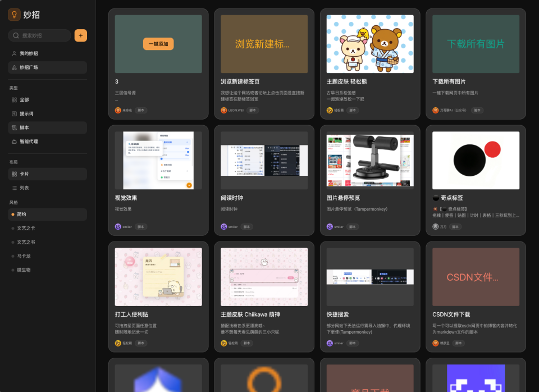Screen dimensions: 539x392
Task: Click the author avatar next to 刀哥聊AI
Action: (x=436, y=111)
